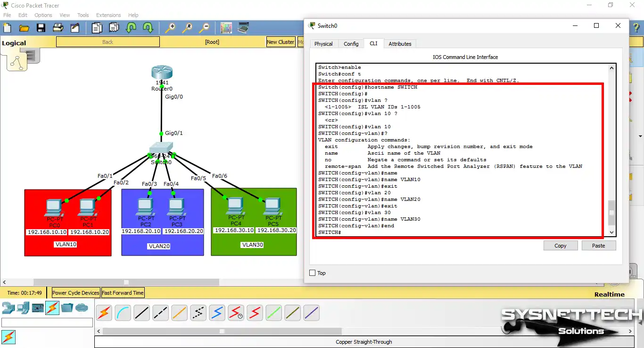This screenshot has height=348, width=644.
Task: Click the Zoom Out magnifier icon
Action: click(x=205, y=28)
